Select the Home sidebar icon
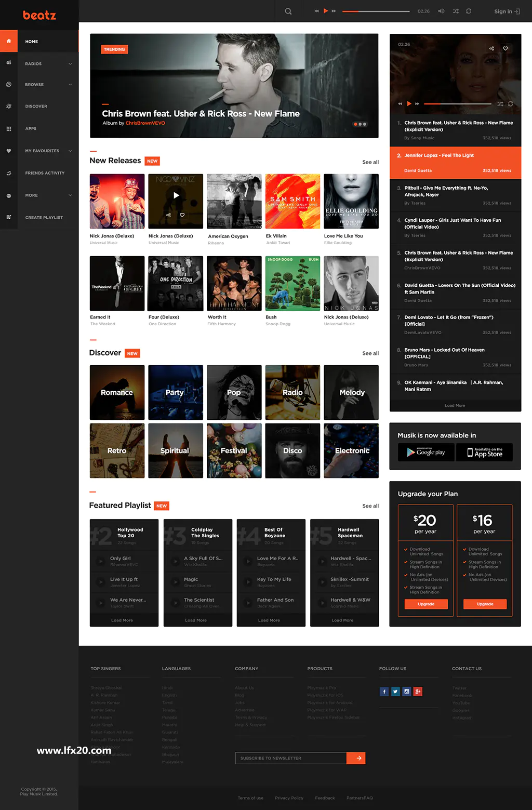Screen dimensions: 532x810 pyautogui.click(x=9, y=41)
